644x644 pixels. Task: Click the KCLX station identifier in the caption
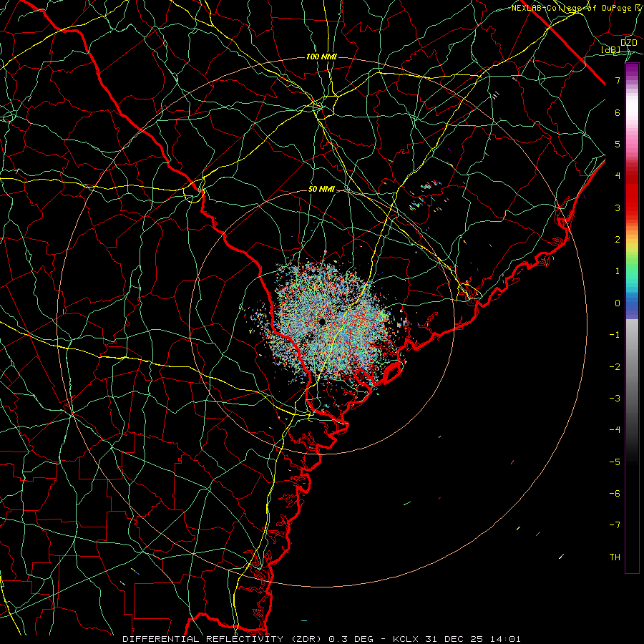(405, 639)
